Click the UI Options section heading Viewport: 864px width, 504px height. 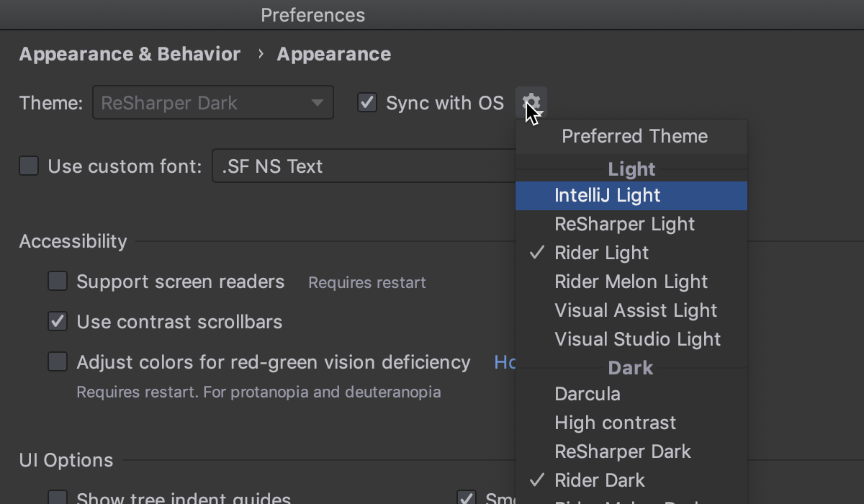coord(66,460)
